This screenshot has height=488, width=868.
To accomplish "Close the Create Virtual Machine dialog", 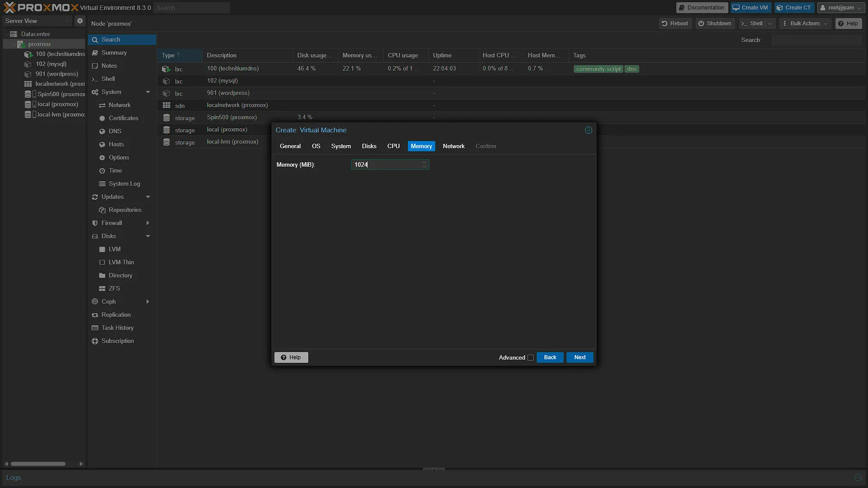I will (x=589, y=130).
